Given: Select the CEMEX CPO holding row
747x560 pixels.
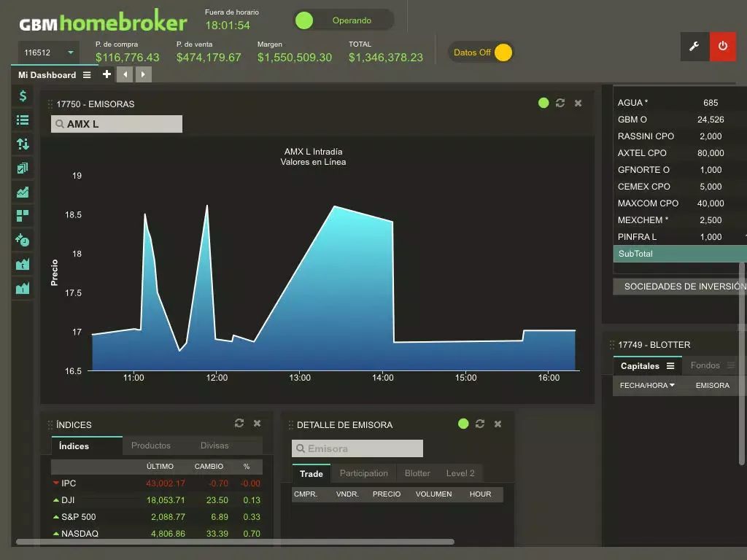Looking at the screenshot, I should (x=680, y=187).
